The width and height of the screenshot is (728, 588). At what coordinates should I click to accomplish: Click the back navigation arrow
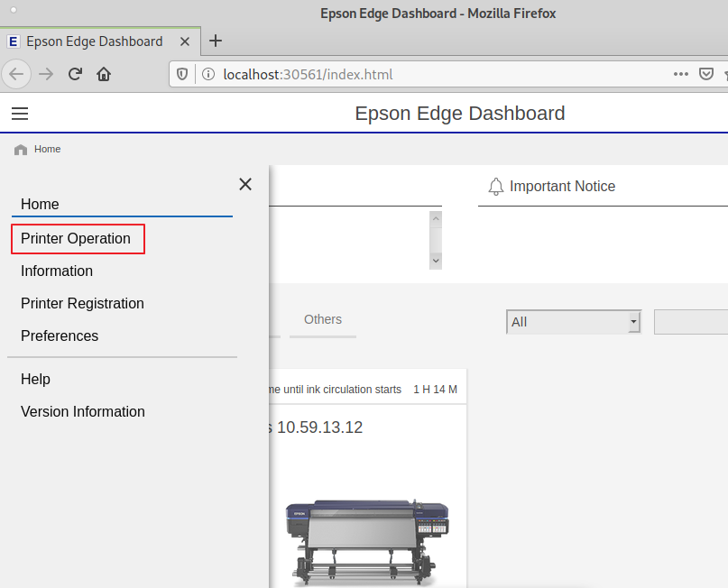point(16,74)
